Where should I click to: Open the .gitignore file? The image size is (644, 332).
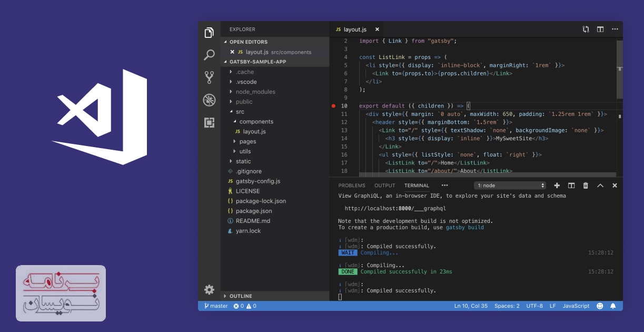pos(275,171)
